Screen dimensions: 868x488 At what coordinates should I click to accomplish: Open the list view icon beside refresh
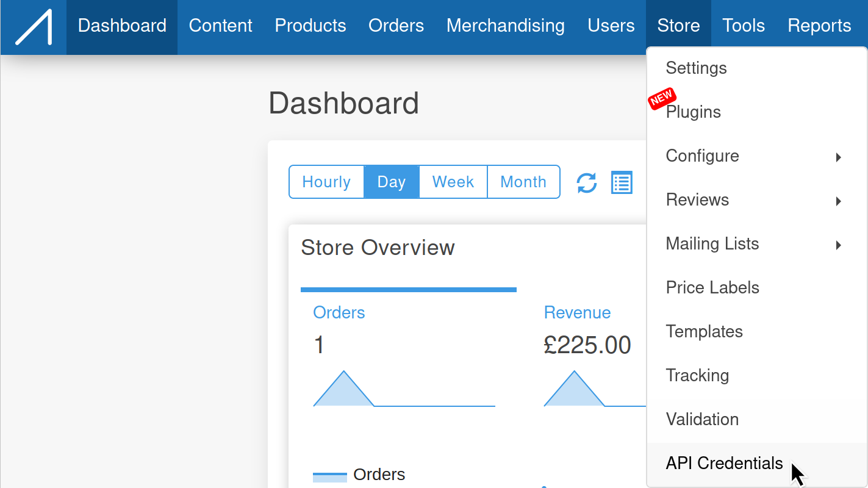point(622,182)
